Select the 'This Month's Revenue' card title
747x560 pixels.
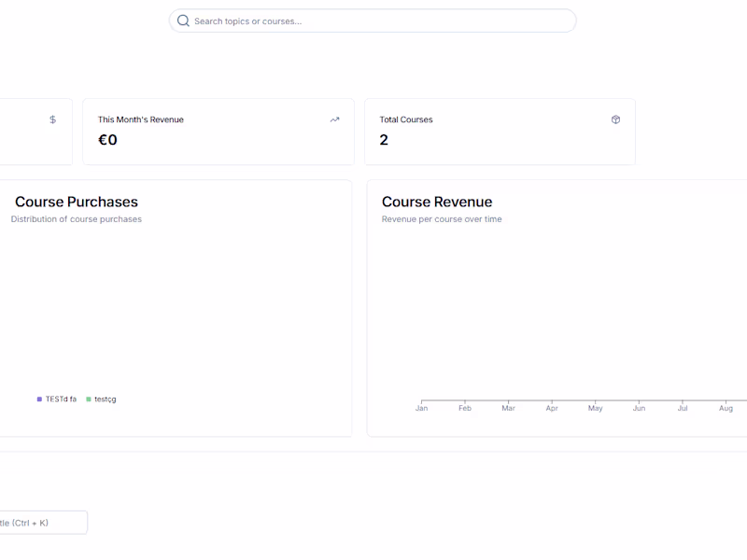[141, 119]
